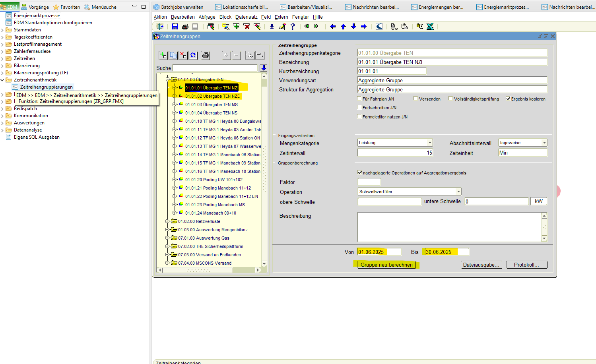
Task: Click the green plus insert record icon
Action: 237,27
